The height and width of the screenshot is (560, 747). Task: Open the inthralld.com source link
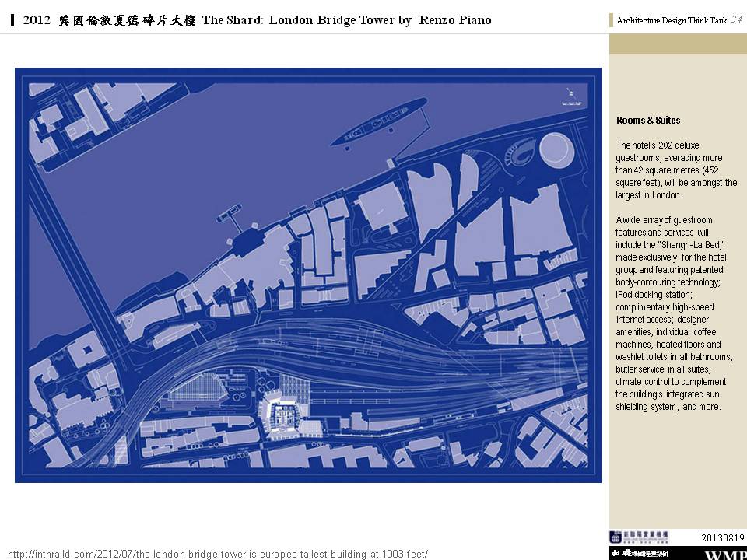point(217,554)
